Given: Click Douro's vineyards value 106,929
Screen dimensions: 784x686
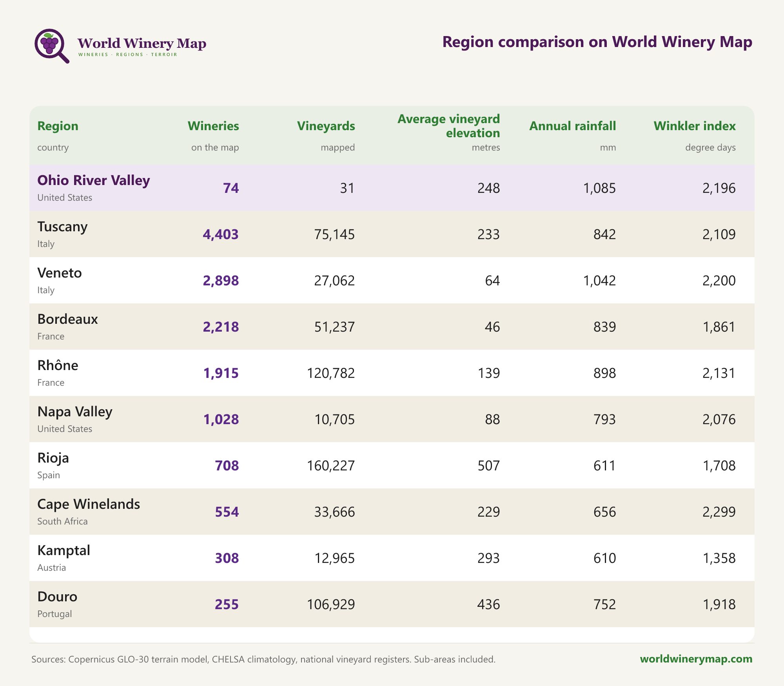Looking at the screenshot, I should coord(331,604).
